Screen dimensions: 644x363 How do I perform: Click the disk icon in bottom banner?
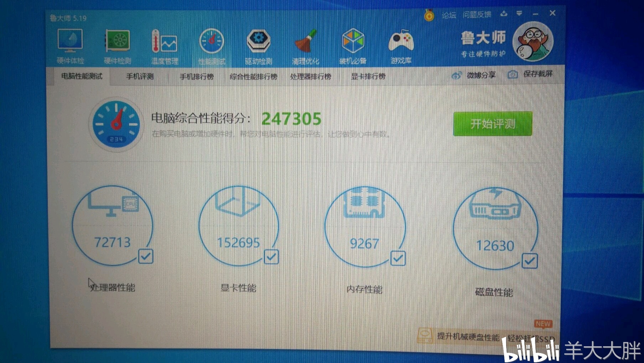[425, 336]
